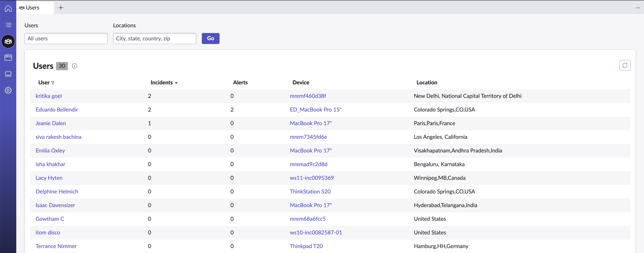Open device ThinkStation S20
Image resolution: width=644 pixels, height=253 pixels.
pyautogui.click(x=310, y=191)
